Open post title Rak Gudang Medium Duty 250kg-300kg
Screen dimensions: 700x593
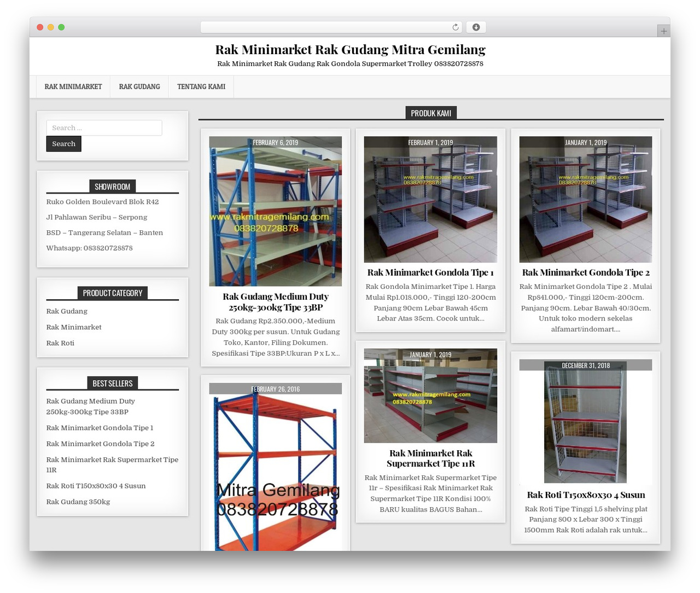pyautogui.click(x=276, y=302)
